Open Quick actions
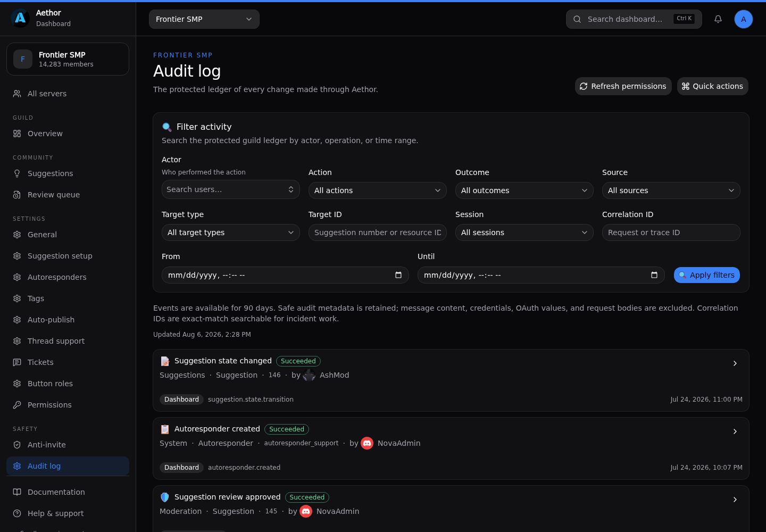Screen dimensions: 766x532 click(713, 86)
